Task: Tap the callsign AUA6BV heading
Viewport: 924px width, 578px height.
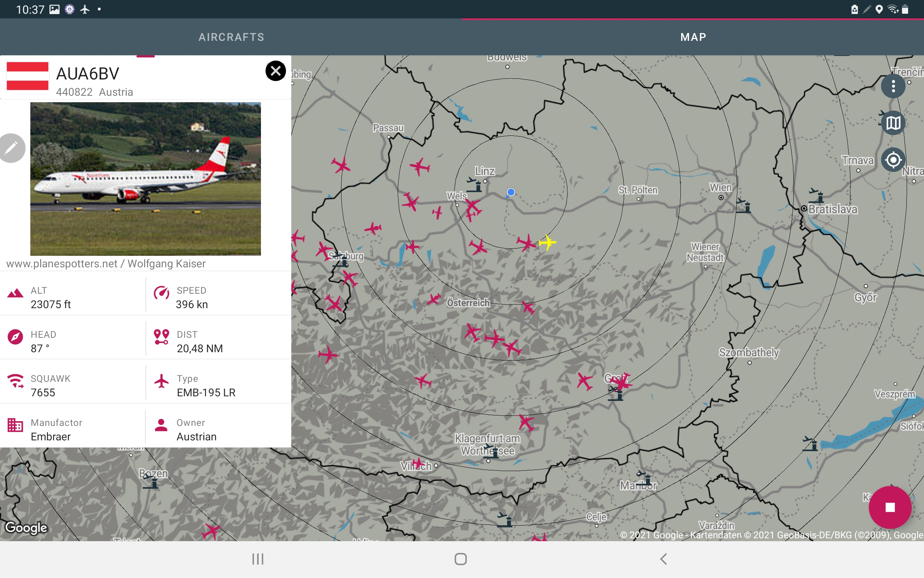Action: (x=87, y=73)
